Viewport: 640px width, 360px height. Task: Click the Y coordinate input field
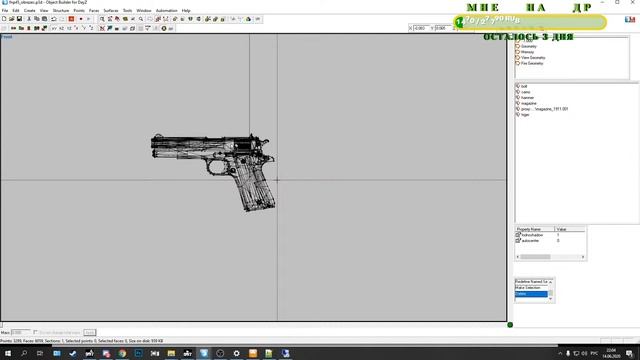coord(442,28)
